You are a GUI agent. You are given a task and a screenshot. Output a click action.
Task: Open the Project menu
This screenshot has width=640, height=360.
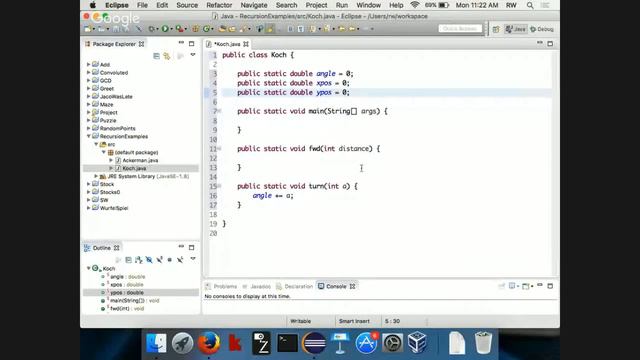click(316, 5)
